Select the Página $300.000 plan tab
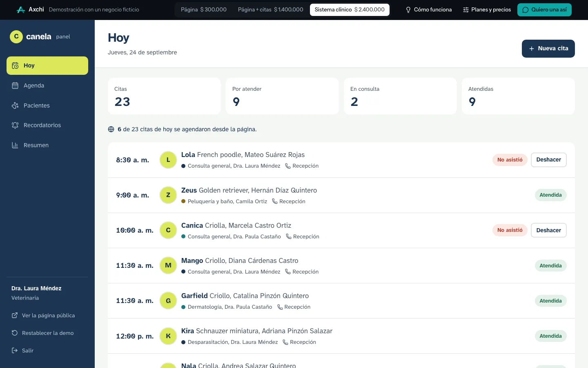 pyautogui.click(x=204, y=10)
